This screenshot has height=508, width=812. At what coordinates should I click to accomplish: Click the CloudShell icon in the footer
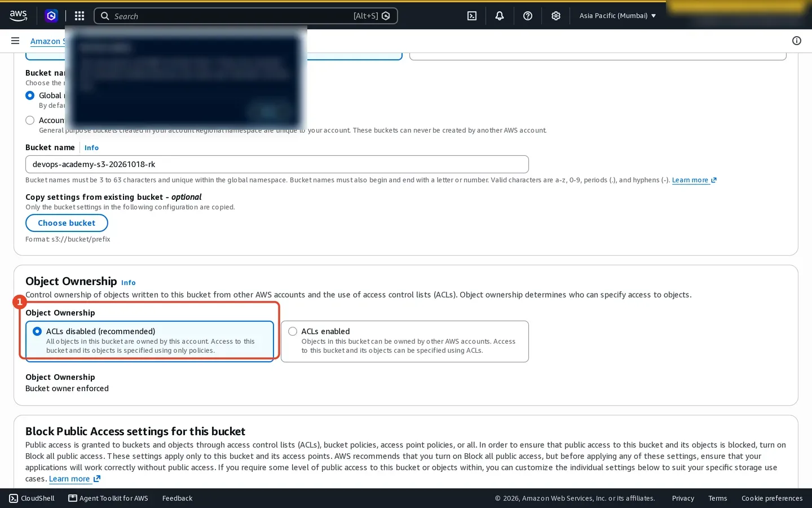14,498
